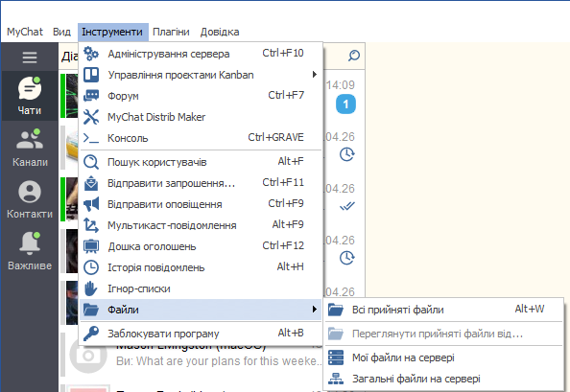Click the user search magnifier icon
This screenshot has height=392, width=570.
pyautogui.click(x=91, y=162)
